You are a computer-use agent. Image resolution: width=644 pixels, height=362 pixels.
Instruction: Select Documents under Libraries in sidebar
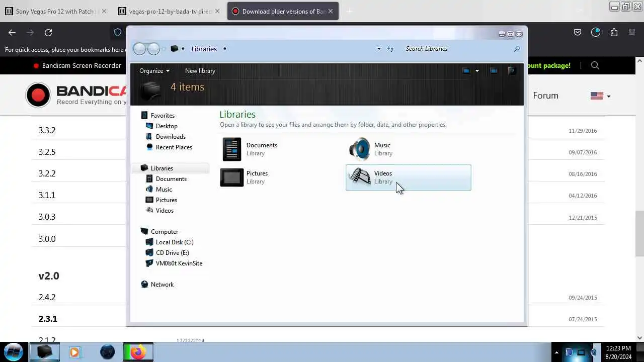171,179
